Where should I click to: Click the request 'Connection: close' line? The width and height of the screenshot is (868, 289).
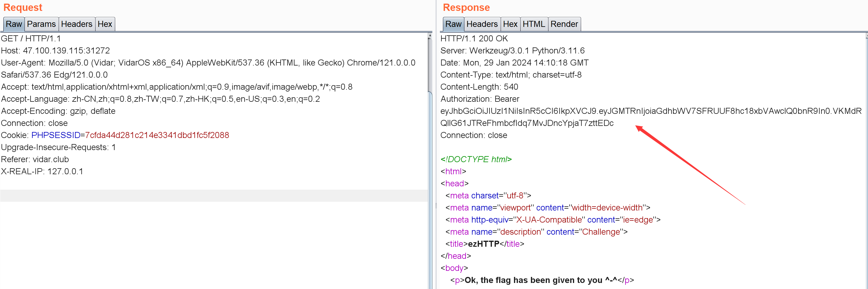[x=34, y=124]
